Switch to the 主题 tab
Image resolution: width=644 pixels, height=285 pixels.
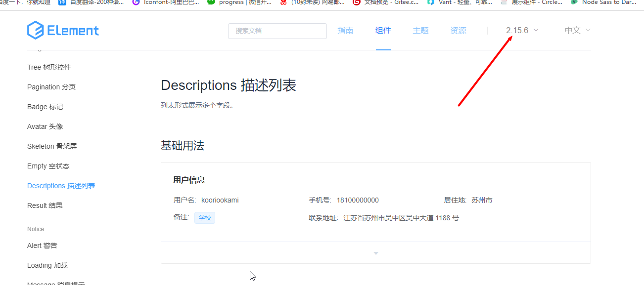point(420,30)
